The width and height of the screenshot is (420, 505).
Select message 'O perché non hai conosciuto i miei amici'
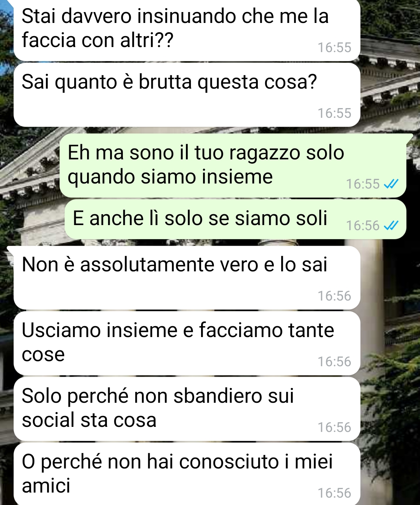[187, 474]
